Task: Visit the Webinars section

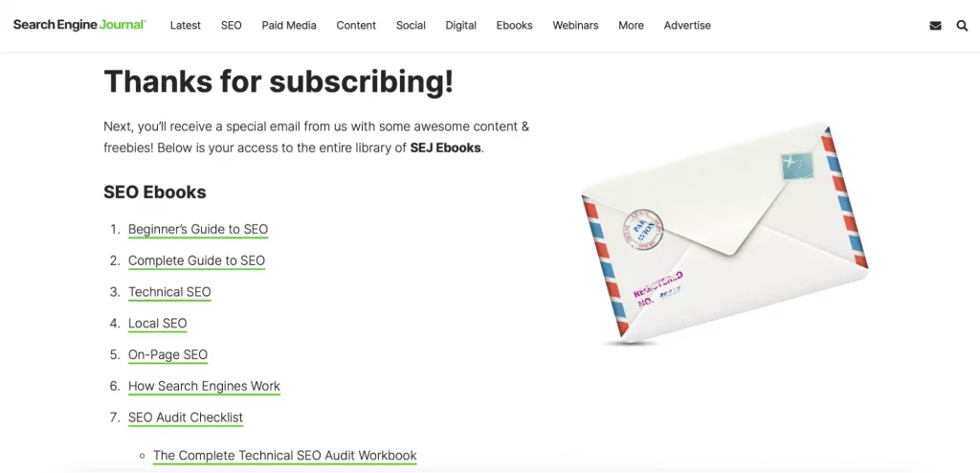Action: coord(575,26)
